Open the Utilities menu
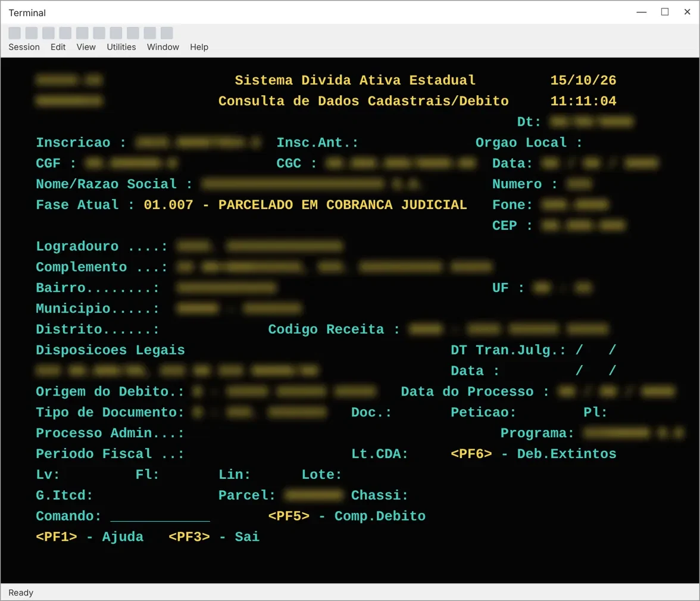Viewport: 700px width, 601px height. tap(121, 47)
